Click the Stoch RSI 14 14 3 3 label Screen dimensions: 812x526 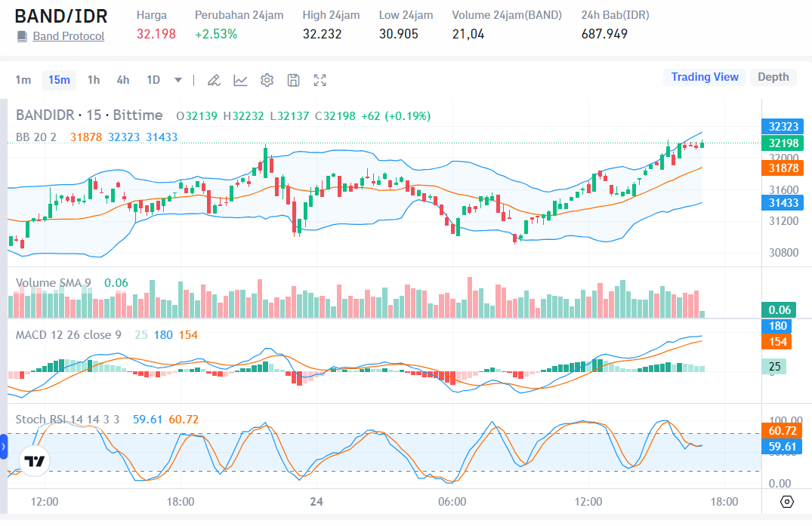(67, 420)
